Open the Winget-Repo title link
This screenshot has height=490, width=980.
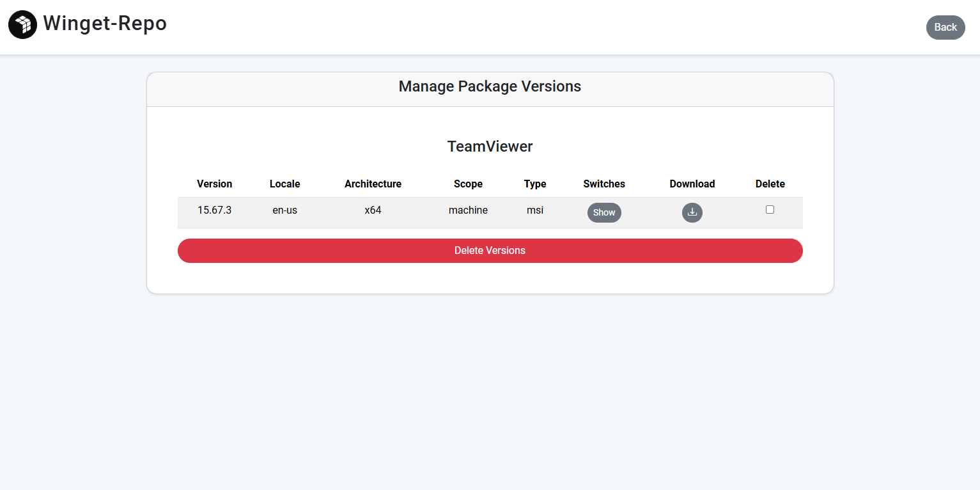tap(105, 24)
